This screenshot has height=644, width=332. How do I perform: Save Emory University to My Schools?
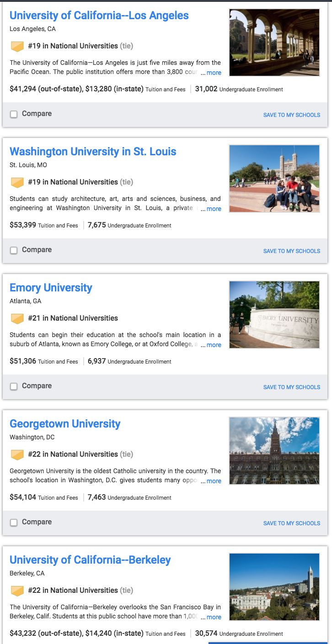292,387
